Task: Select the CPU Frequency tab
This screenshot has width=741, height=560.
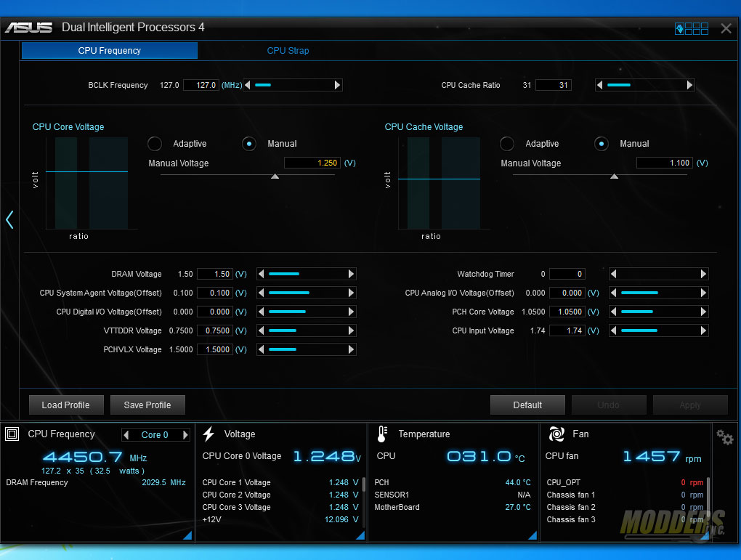Action: (110, 51)
